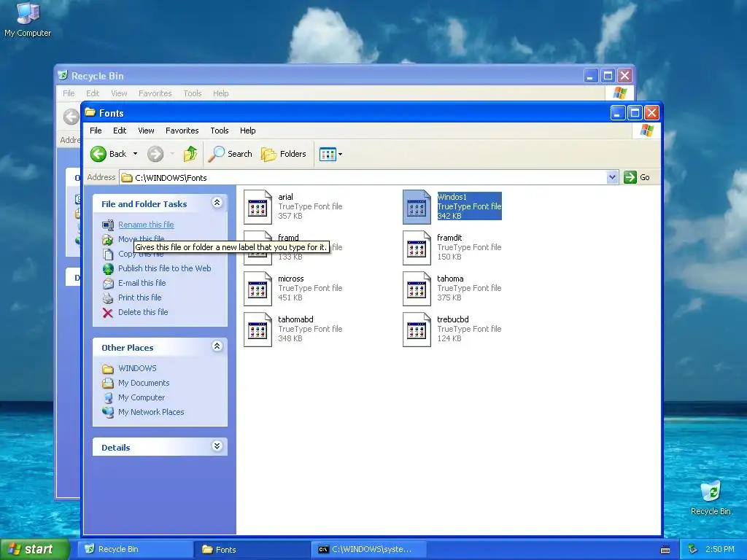This screenshot has height=560, width=747.
Task: Click the e-mail envelope icon
Action: click(x=108, y=284)
